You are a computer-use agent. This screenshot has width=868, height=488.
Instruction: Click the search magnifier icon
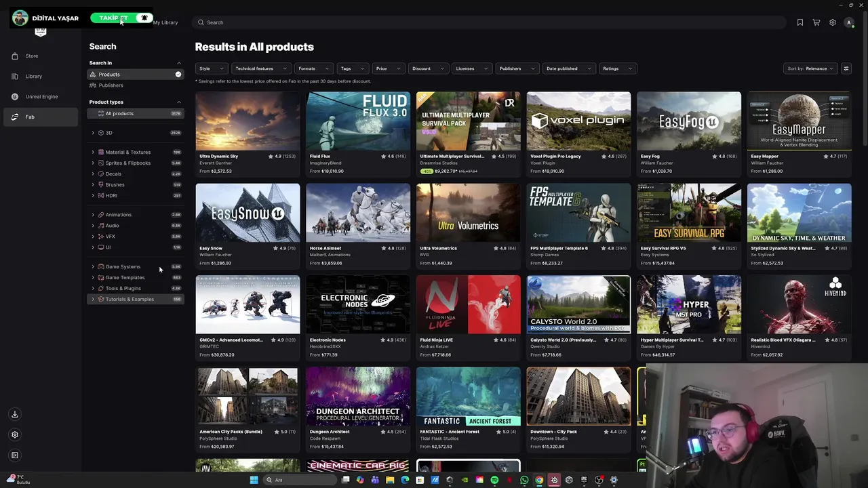201,22
